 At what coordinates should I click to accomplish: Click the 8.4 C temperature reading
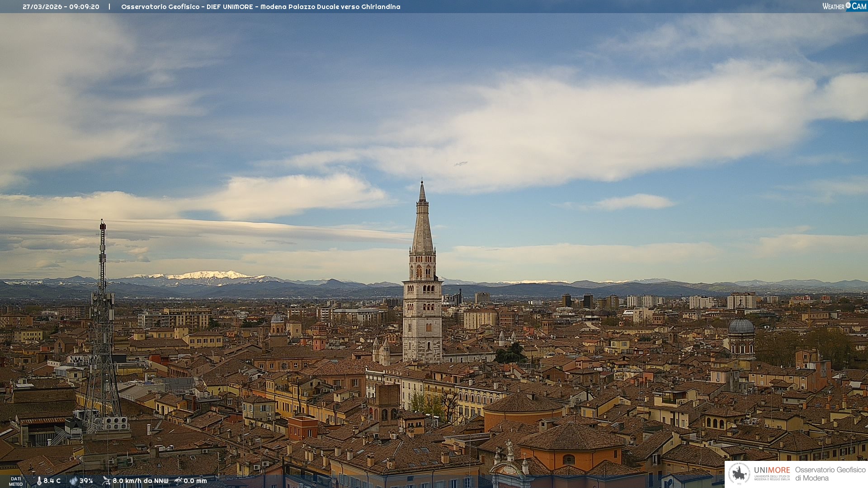pyautogui.click(x=52, y=481)
